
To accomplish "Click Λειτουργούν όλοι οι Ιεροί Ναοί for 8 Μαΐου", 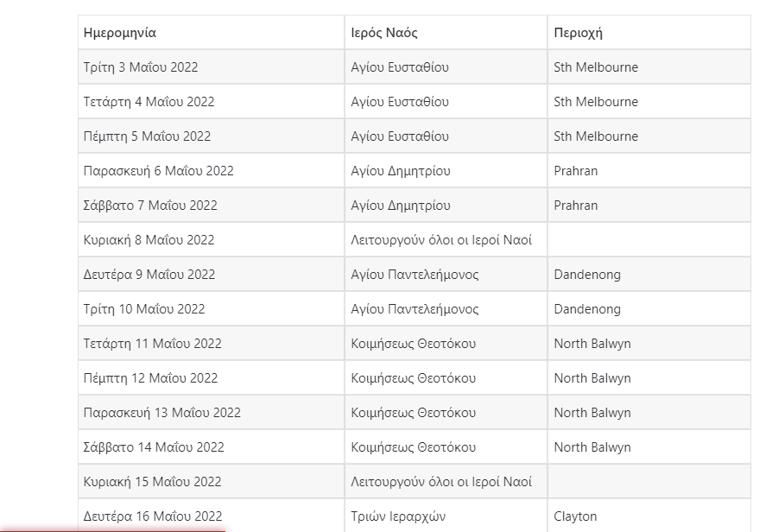I will click(x=441, y=240).
